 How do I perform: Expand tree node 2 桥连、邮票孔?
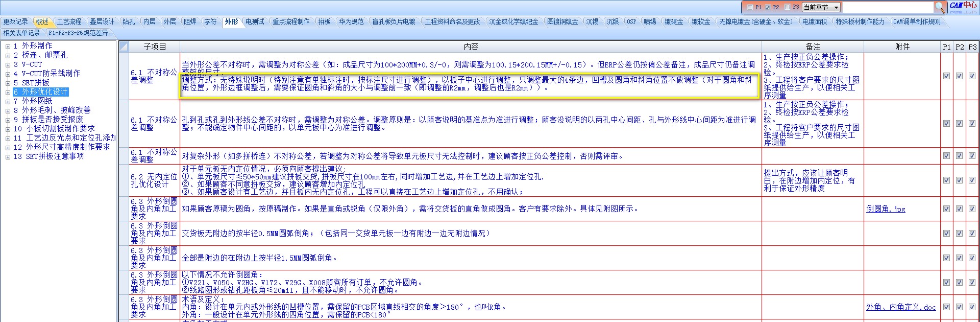click(x=8, y=55)
